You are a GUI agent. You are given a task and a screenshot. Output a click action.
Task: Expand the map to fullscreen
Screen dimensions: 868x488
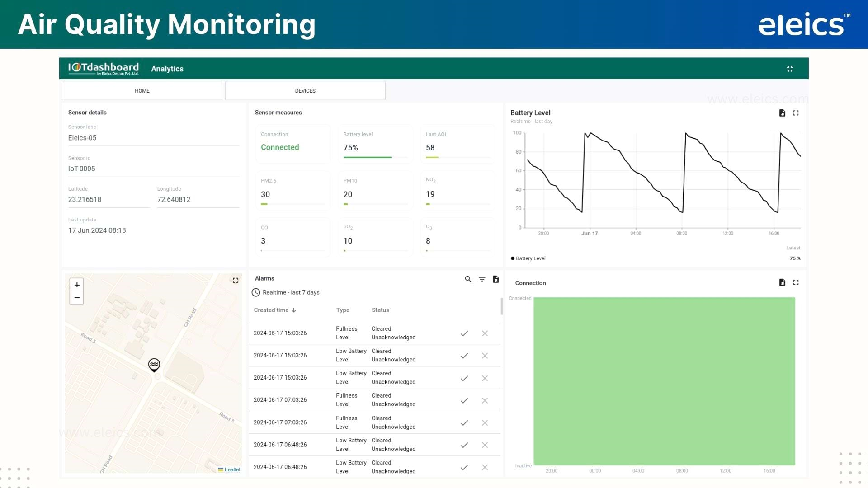236,281
